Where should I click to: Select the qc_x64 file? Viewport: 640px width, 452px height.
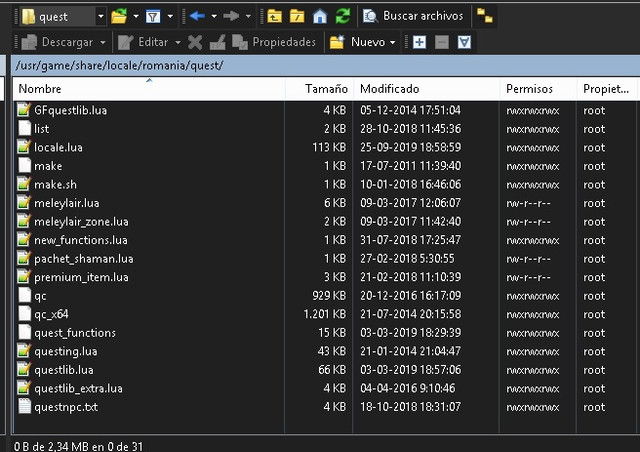(x=51, y=314)
